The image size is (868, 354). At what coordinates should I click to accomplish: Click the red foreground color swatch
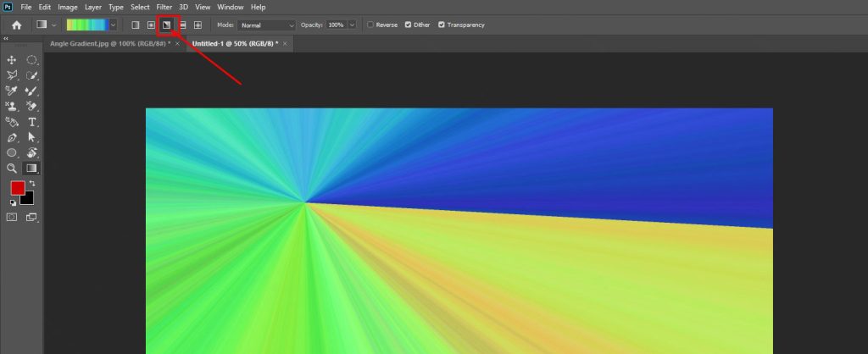tap(17, 188)
